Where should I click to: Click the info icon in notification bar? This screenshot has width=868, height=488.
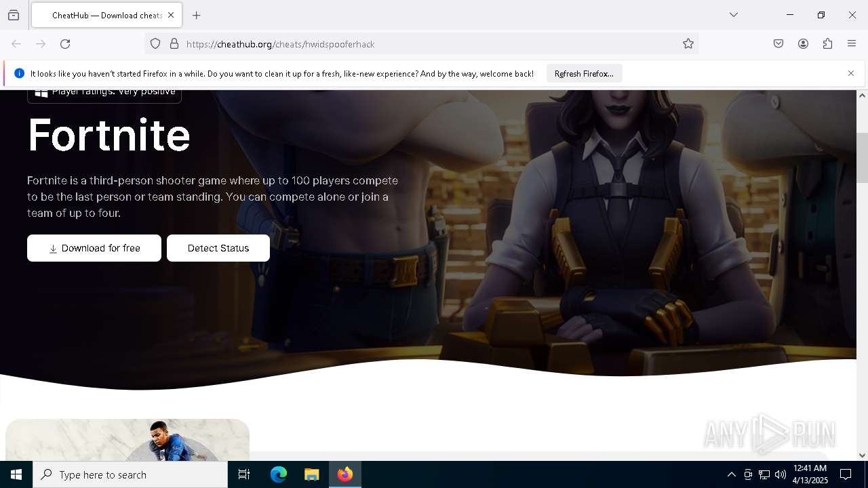19,73
